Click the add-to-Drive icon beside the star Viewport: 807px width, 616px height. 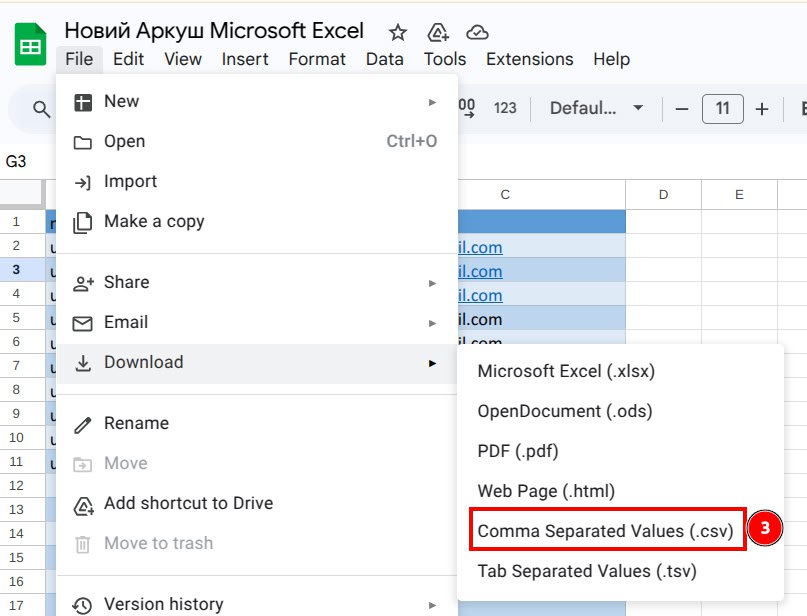tap(437, 32)
